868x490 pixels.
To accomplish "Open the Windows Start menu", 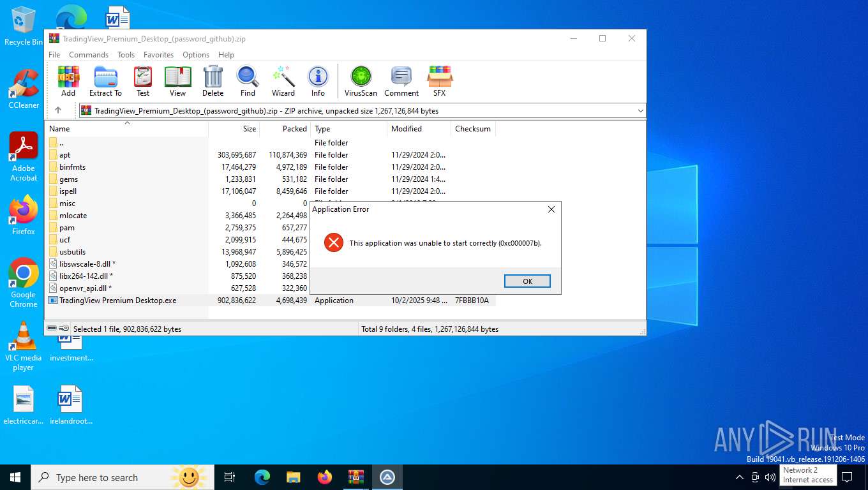I will coord(15,477).
